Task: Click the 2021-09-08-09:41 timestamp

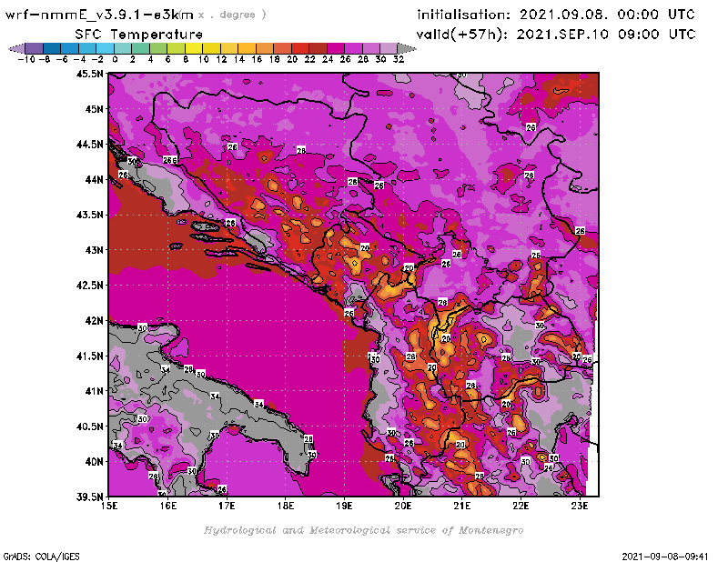Action: (673, 555)
